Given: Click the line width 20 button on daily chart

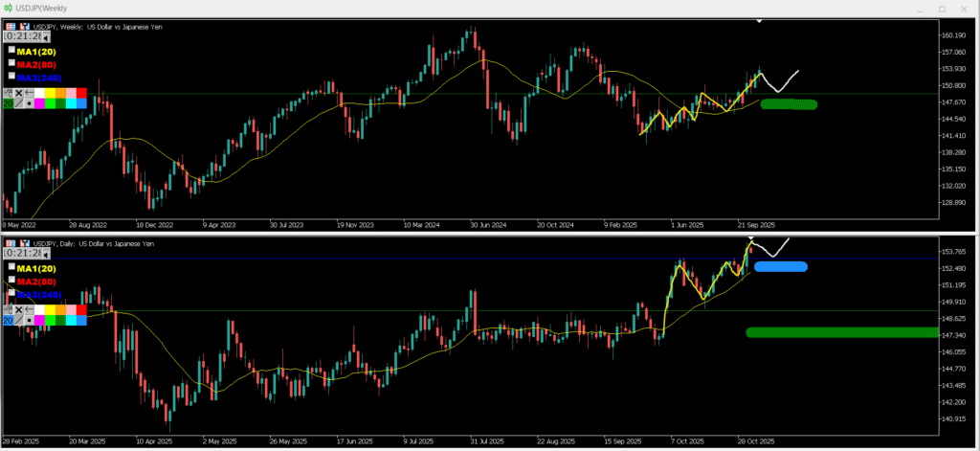Looking at the screenshot, I should 8,321.
